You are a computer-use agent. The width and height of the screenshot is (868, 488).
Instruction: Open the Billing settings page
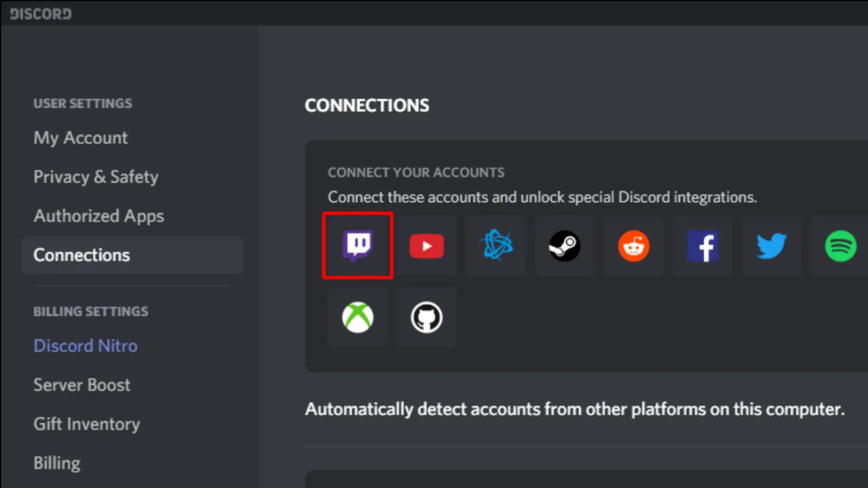pyautogui.click(x=57, y=463)
